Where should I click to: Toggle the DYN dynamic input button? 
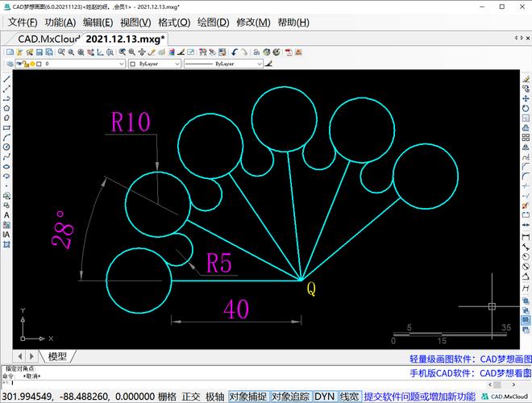pos(324,397)
